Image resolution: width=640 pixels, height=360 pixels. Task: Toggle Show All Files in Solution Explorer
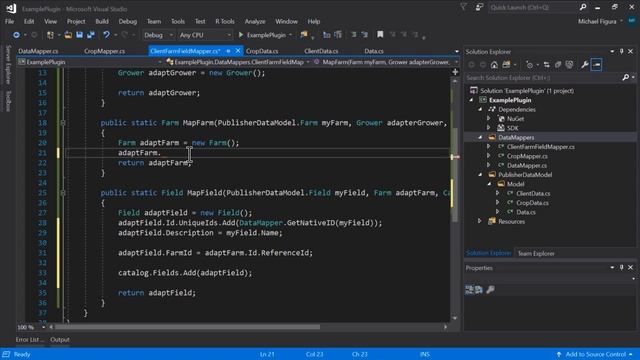tap(569, 64)
